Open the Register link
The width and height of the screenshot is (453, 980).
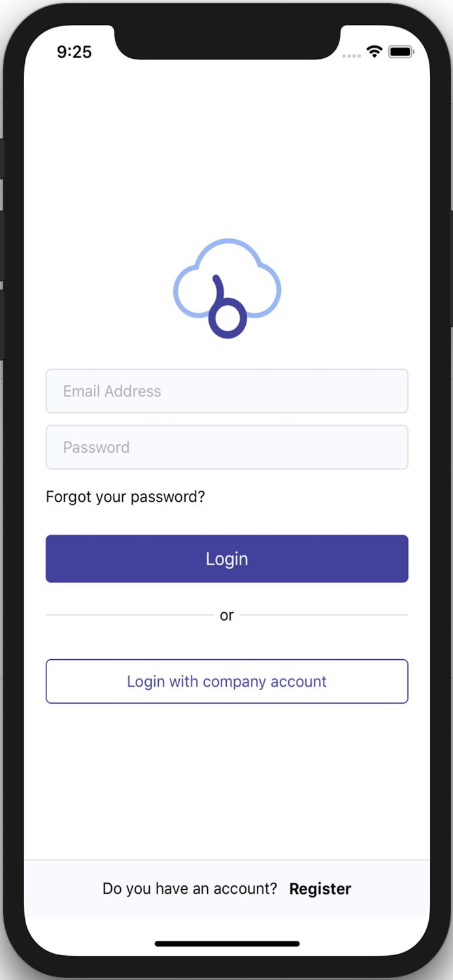320,889
